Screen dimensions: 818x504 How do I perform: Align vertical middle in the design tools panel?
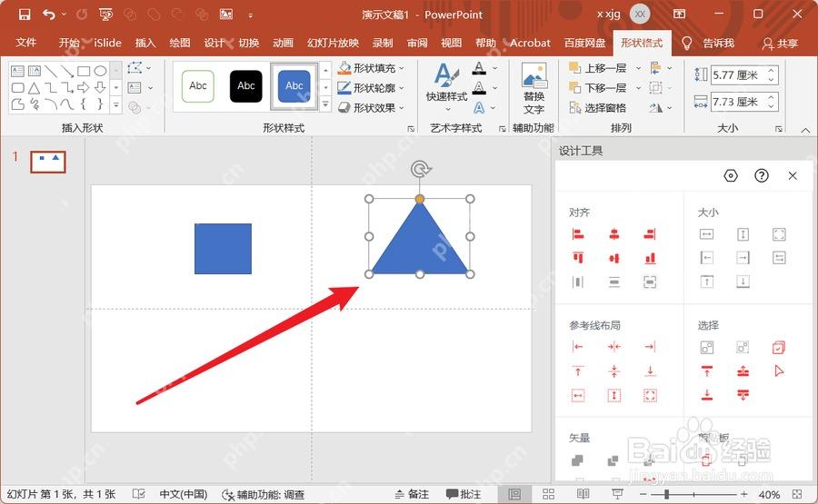pyautogui.click(x=614, y=258)
